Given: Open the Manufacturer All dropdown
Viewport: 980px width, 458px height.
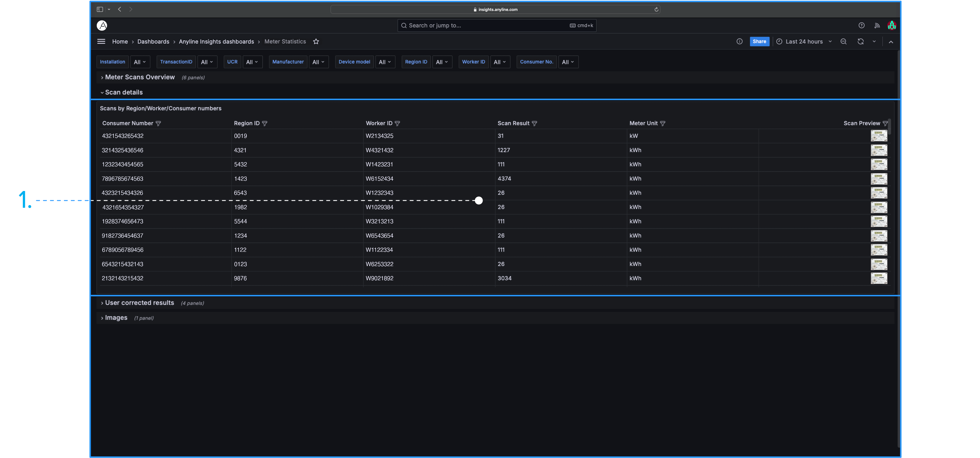Looking at the screenshot, I should pos(318,62).
